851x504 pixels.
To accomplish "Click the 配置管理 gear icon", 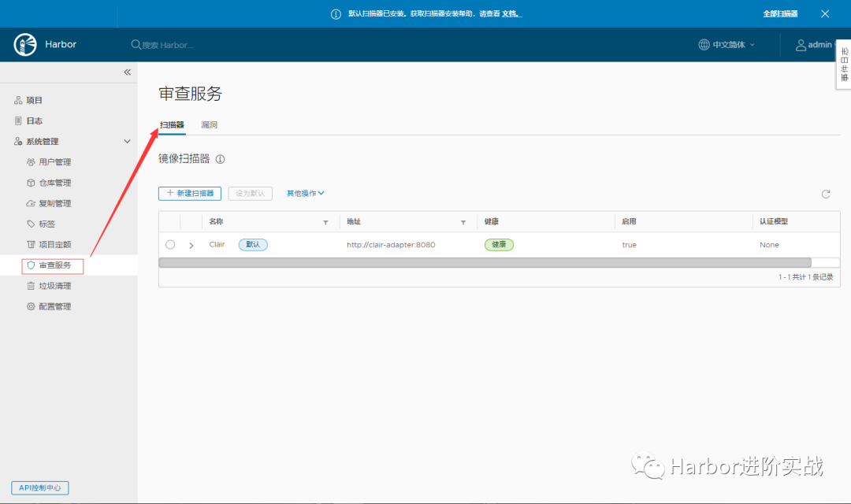I will click(31, 306).
